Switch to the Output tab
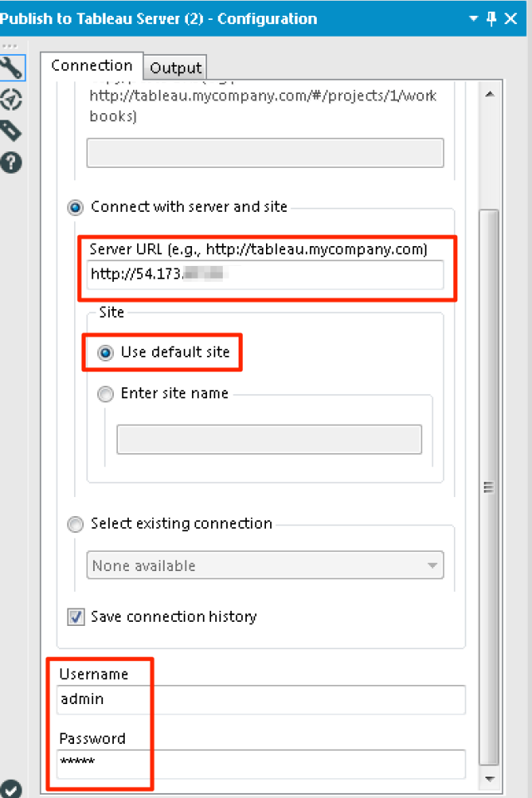Screen dimensions: 532x798 pos(174,67)
